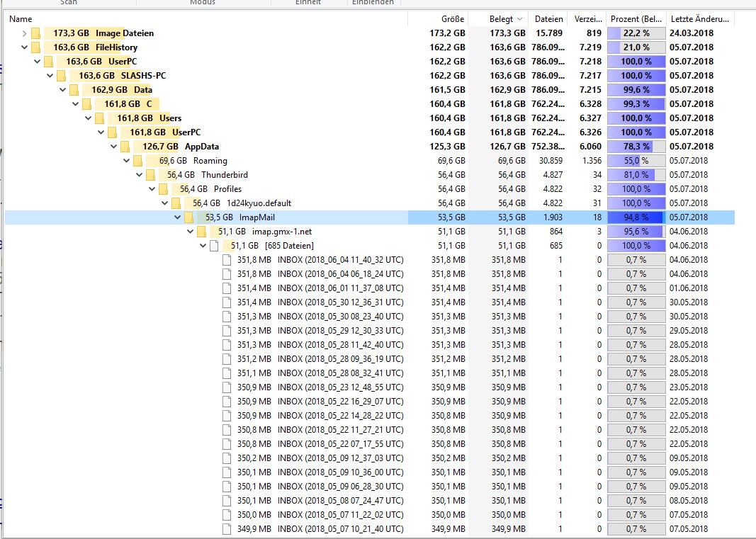
Task: Click the FileHistory folder icon
Action: click(x=36, y=47)
